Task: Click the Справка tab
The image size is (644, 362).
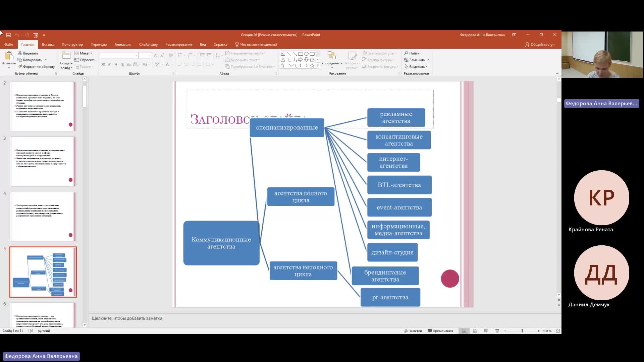Action: click(x=220, y=44)
